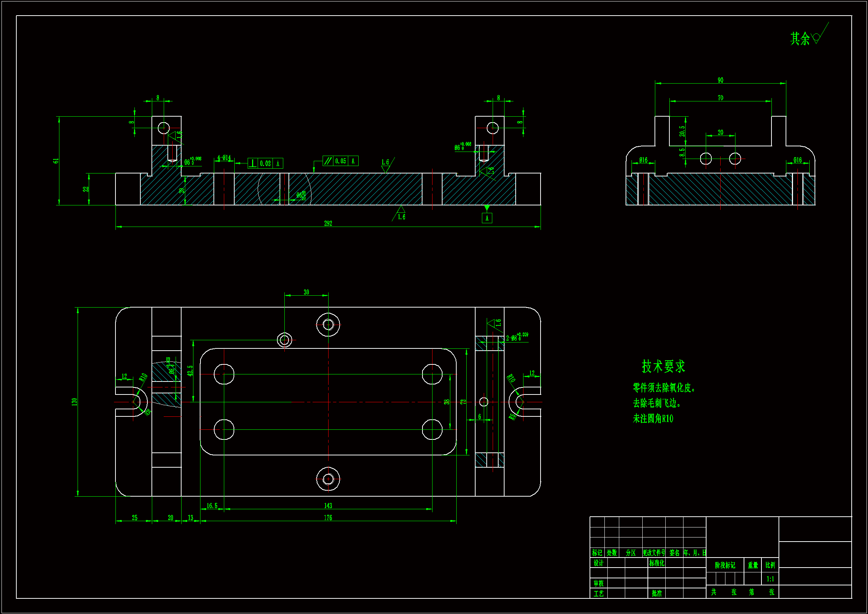Select the 4-Ø14 hole callout text
The height and width of the screenshot is (614, 868).
coord(224,158)
